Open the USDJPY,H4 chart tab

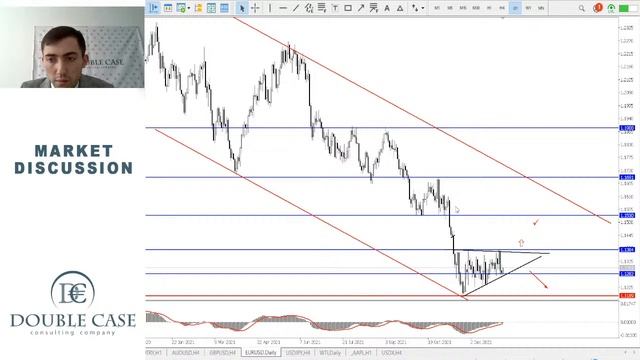coord(298,353)
